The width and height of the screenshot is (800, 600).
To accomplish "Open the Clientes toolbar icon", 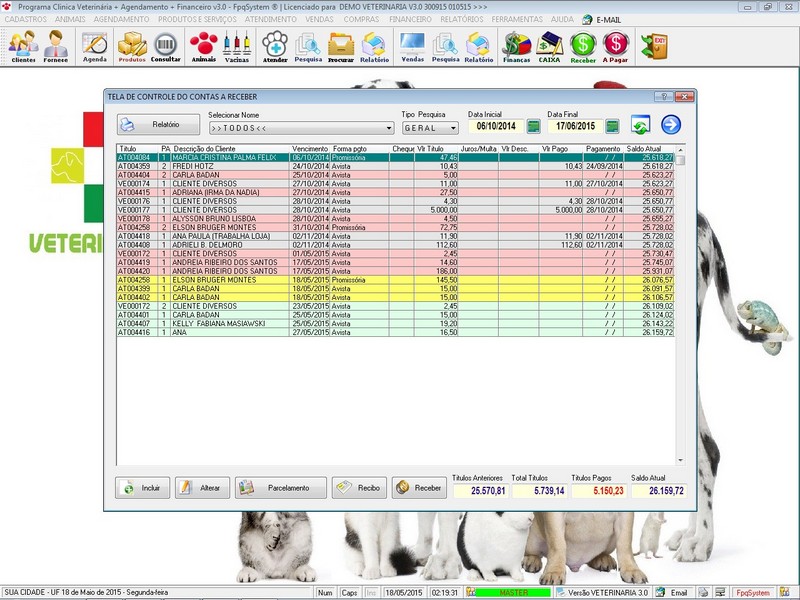I will (23, 46).
